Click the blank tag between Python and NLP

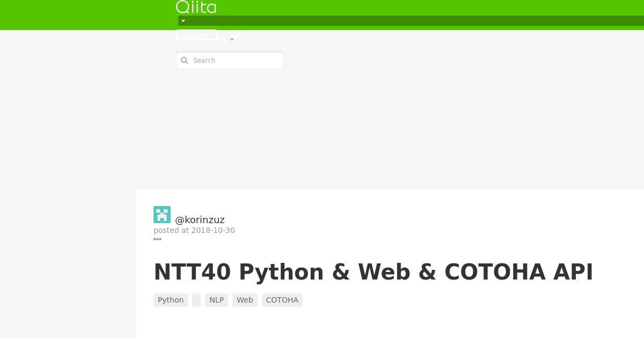(x=196, y=300)
